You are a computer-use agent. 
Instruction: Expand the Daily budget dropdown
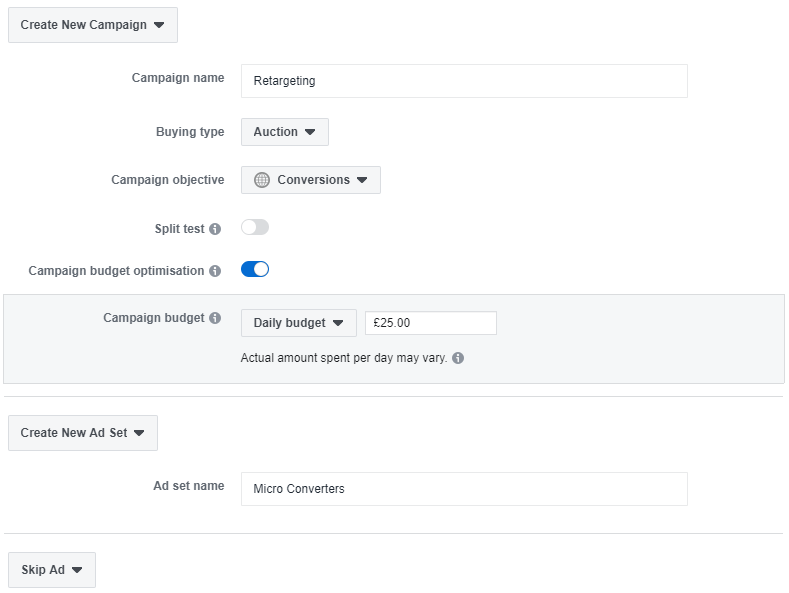299,323
